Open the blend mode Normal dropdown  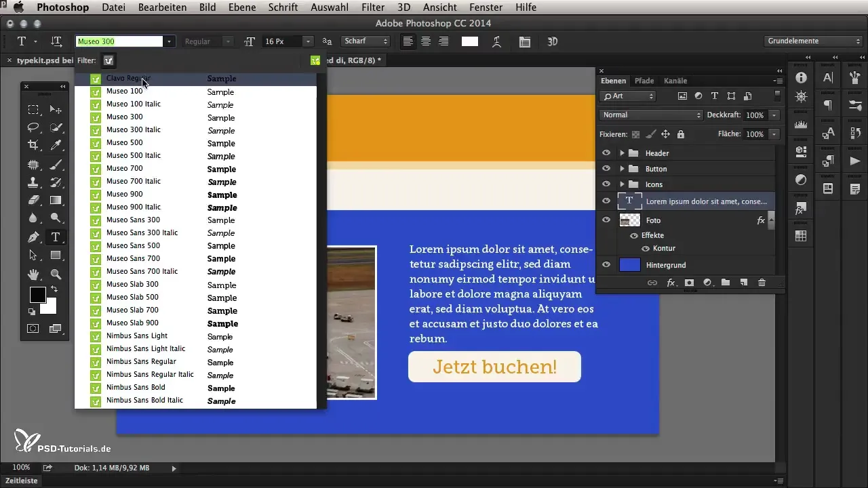pos(652,115)
